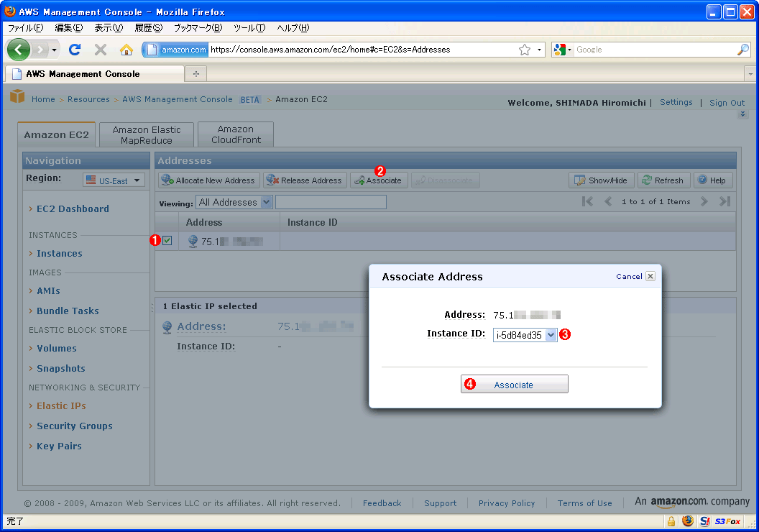
Task: Open the Region US-East dropdown
Action: [x=114, y=180]
